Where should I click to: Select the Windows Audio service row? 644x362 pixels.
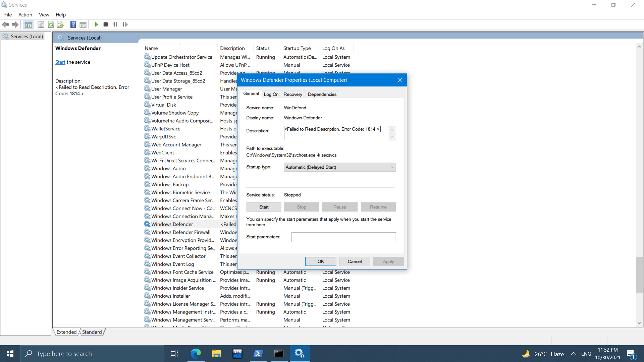(168, 168)
